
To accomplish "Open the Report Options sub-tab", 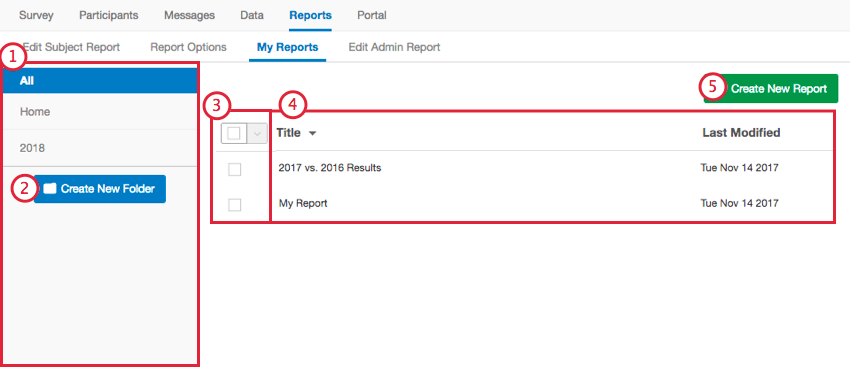I will coord(188,47).
